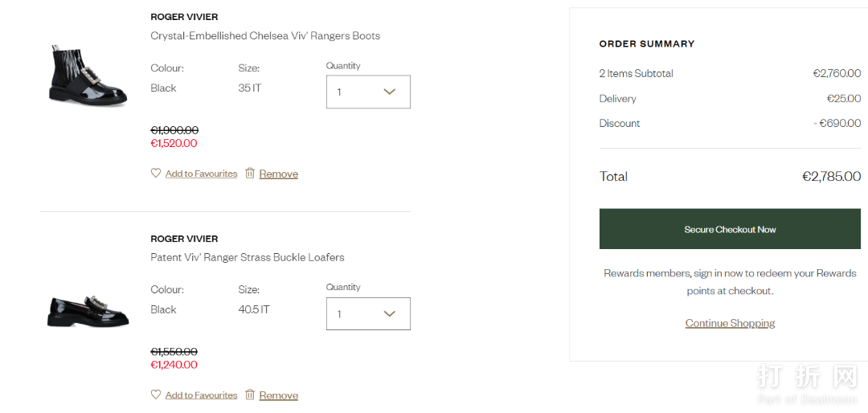The image size is (868, 413).
Task: Click 'Add to Favourites' text for Buckle Loafers
Action: [201, 395]
